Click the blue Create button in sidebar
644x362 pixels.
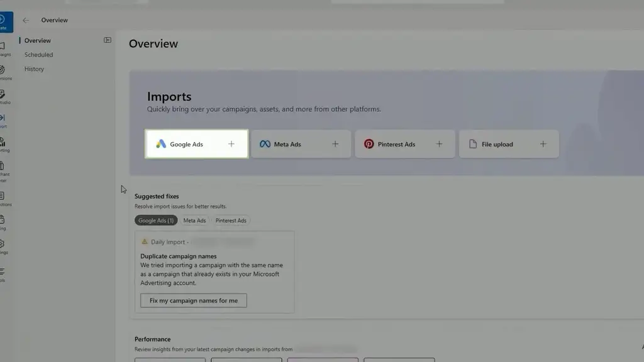pos(6,22)
